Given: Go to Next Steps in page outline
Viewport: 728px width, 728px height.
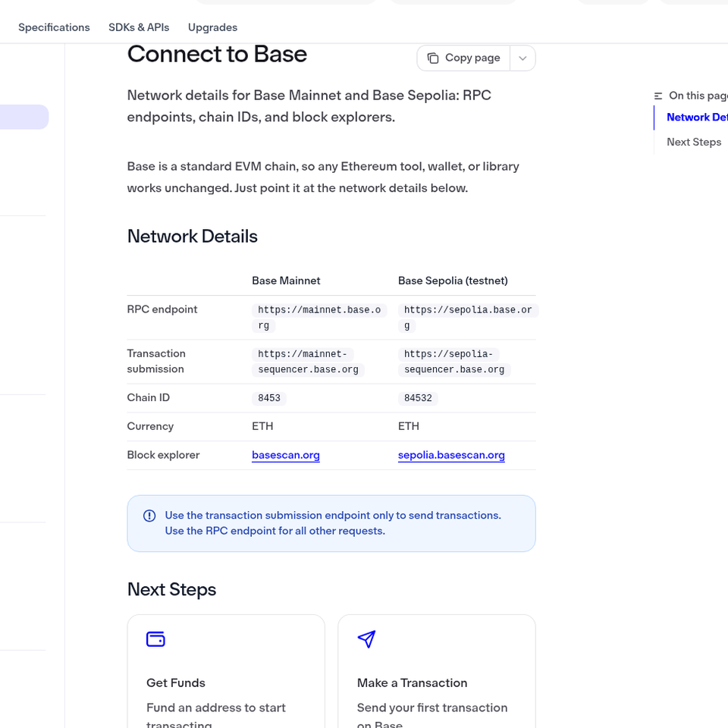Looking at the screenshot, I should click(694, 142).
